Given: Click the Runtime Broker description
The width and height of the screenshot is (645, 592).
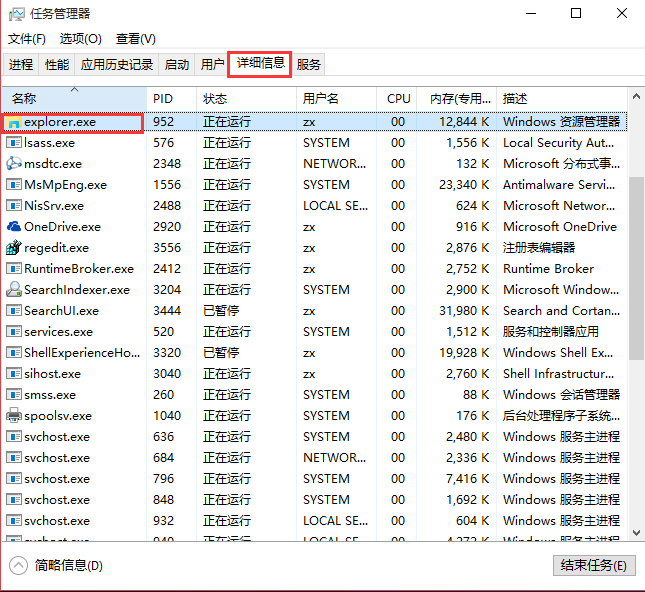Looking at the screenshot, I should (548, 269).
